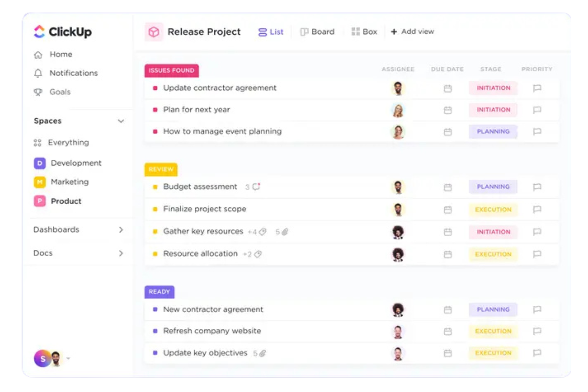The height and width of the screenshot is (392, 588).
Task: Open task Resource allocation
Action: [200, 253]
